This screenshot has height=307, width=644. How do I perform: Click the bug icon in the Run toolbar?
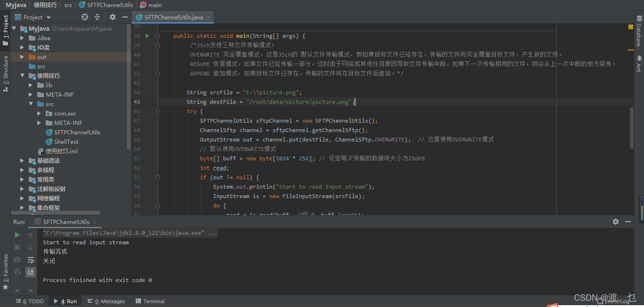[17, 272]
